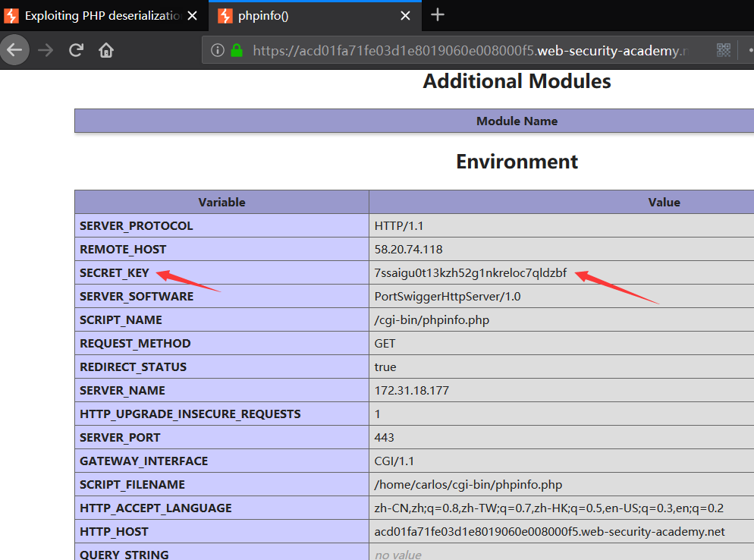
Task: Show site information via the info icon
Action: [x=218, y=50]
